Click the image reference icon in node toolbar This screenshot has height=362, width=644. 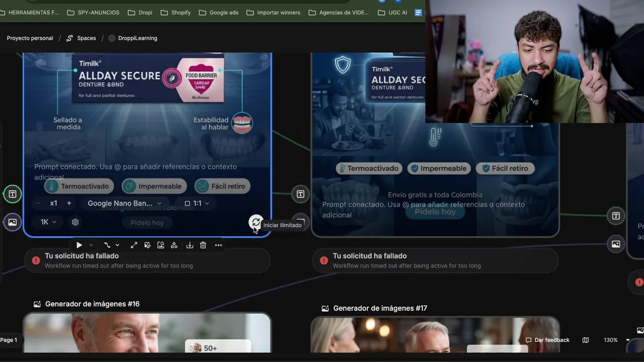160,245
